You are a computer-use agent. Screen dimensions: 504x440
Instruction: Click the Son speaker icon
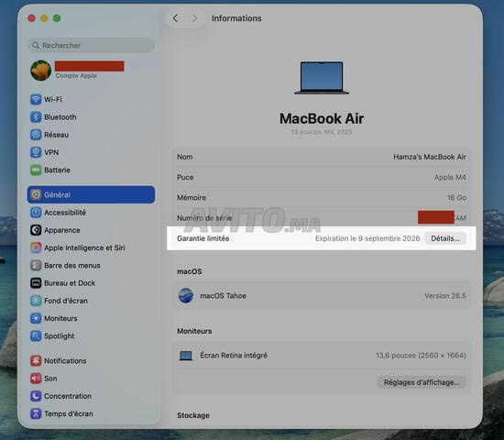point(36,379)
